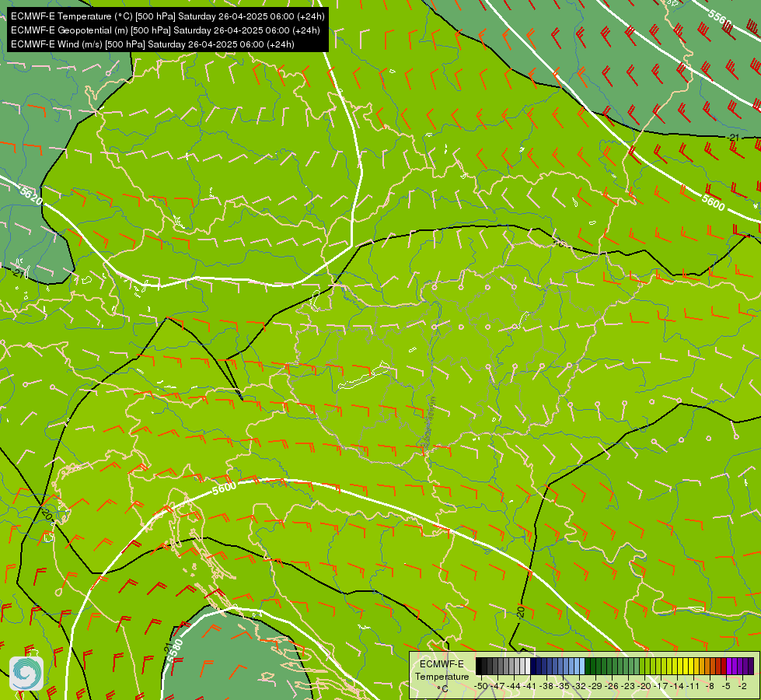
Task: Click the -17 value on the legend scale
Action: coord(661,686)
